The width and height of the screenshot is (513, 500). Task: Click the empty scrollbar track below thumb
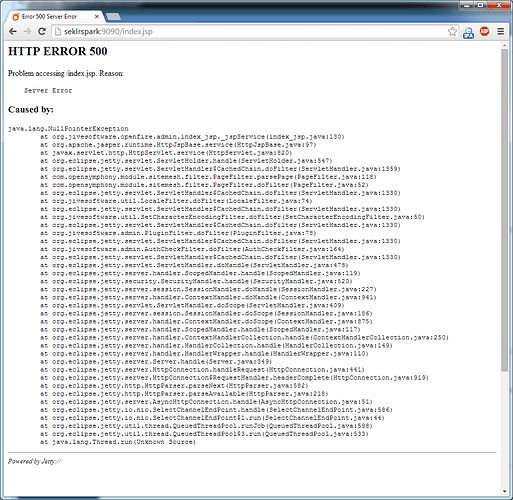[504, 429]
